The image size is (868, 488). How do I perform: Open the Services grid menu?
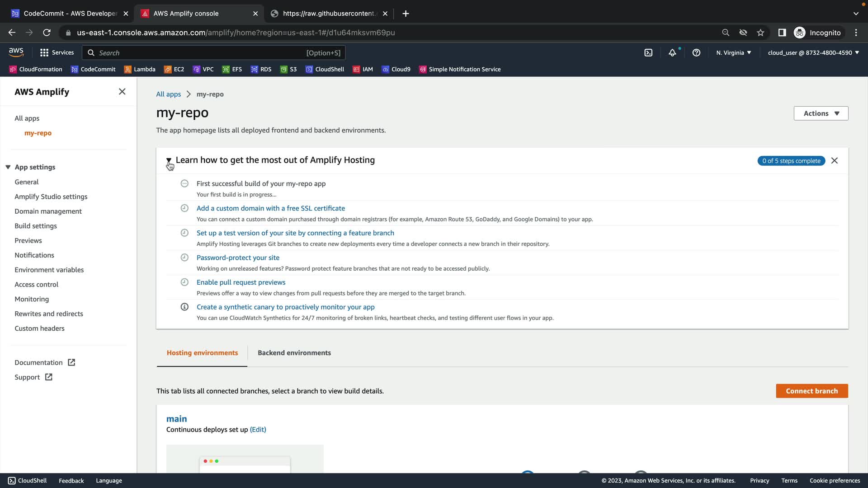[x=57, y=53]
